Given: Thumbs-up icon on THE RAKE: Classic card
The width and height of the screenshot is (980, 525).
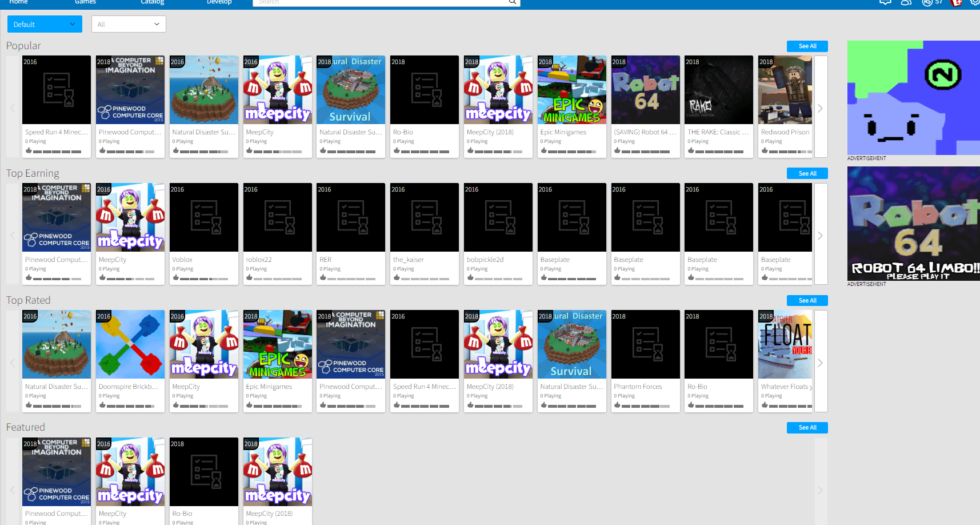Looking at the screenshot, I should click(691, 150).
